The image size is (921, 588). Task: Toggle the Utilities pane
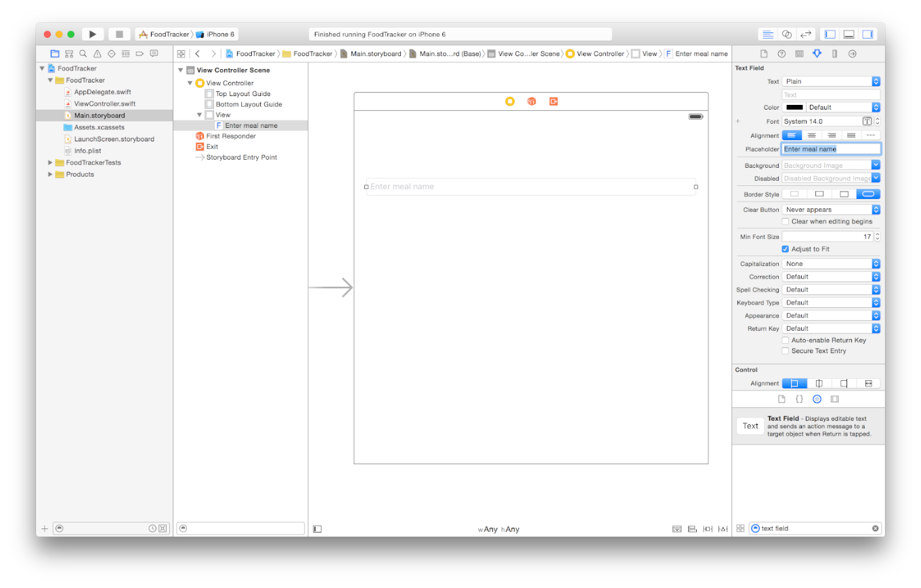pos(868,34)
